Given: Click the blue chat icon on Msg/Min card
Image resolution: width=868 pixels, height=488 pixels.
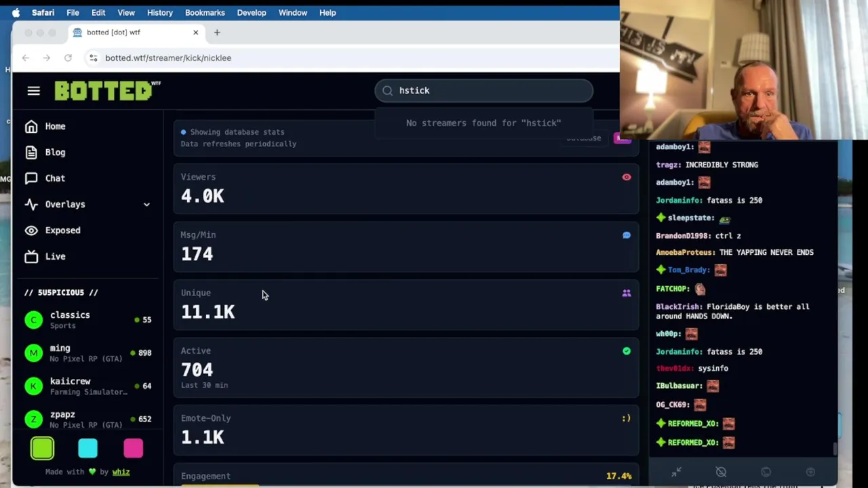Looking at the screenshot, I should coord(627,235).
